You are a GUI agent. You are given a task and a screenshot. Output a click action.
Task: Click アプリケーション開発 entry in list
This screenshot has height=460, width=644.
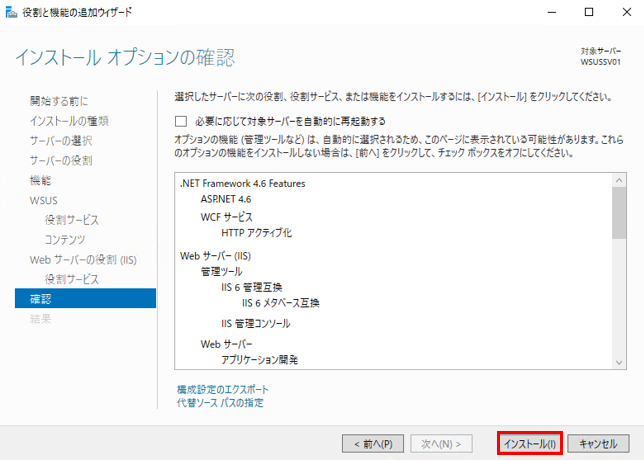(x=260, y=360)
